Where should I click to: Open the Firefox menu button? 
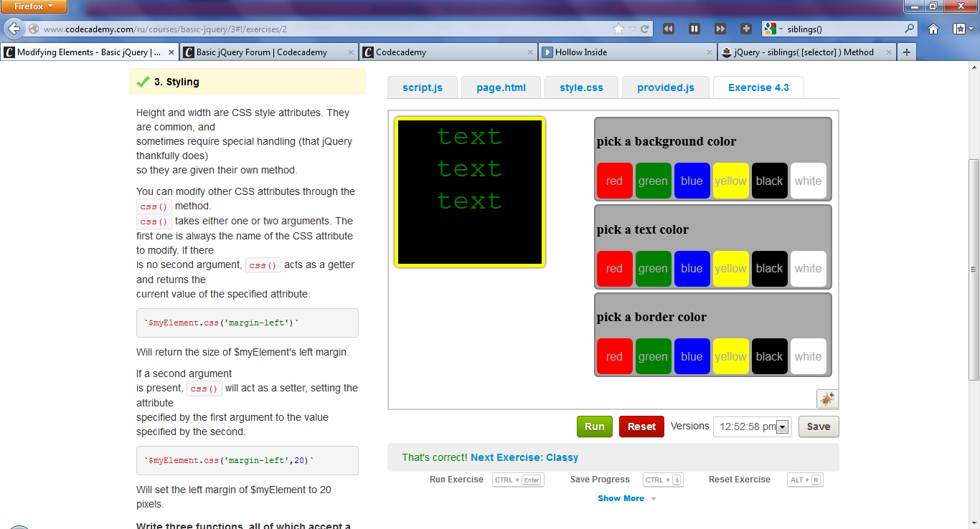pyautogui.click(x=34, y=6)
